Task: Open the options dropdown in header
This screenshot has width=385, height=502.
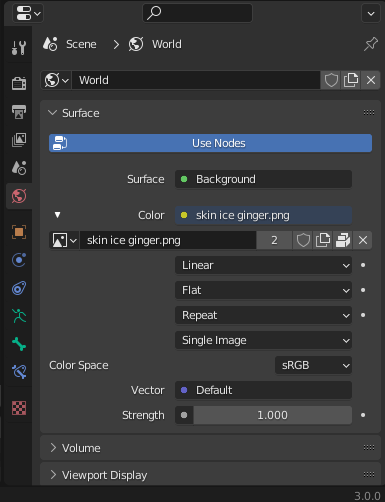Action: click(x=371, y=14)
